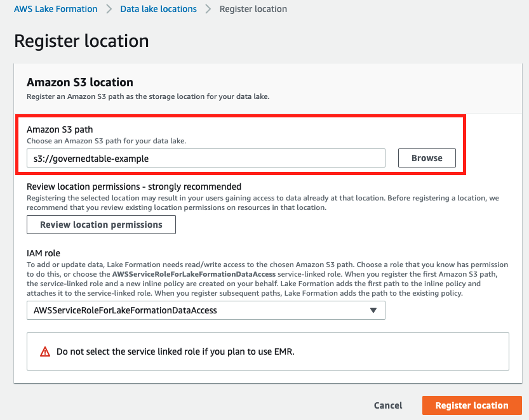Click the Amazon S3 path label

(60, 129)
